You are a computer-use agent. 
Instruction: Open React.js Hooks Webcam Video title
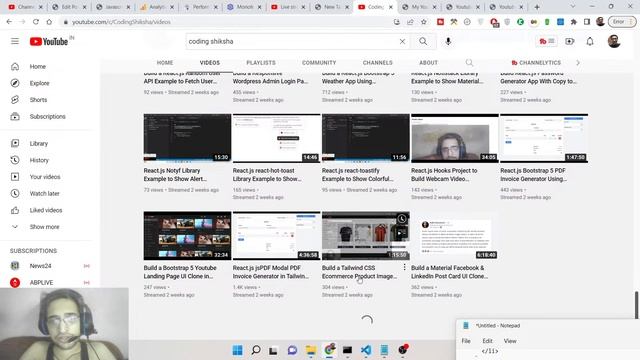(444, 175)
